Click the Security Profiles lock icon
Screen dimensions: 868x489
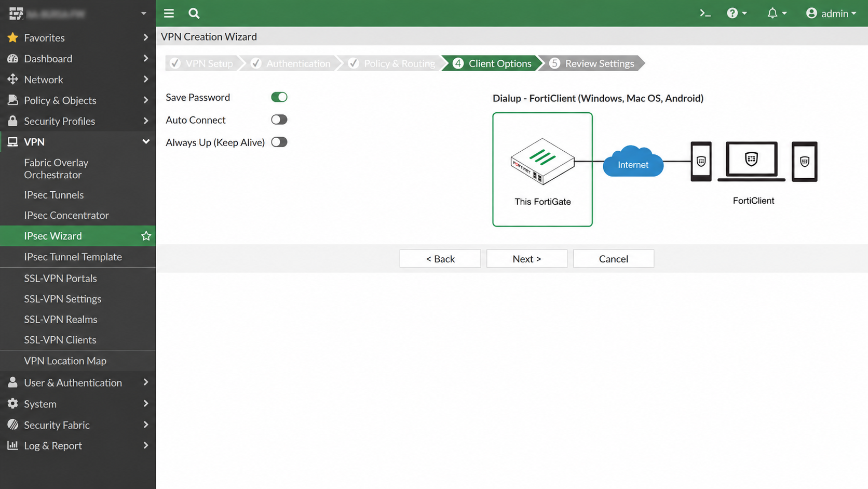[x=13, y=121]
